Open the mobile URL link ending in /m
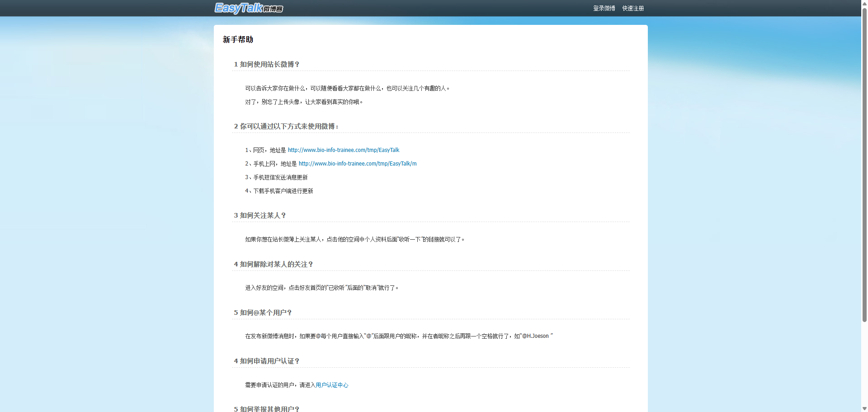The image size is (868, 412). [x=357, y=164]
